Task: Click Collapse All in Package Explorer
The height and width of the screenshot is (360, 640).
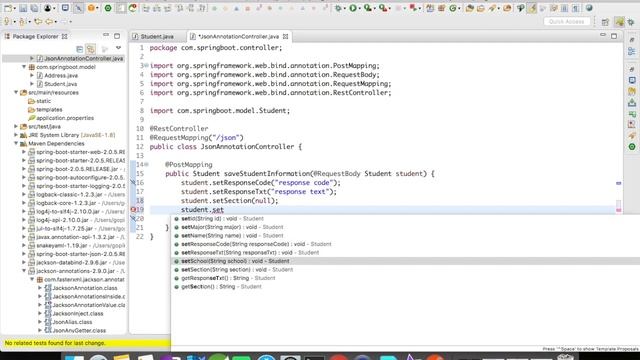Action: tap(80, 49)
